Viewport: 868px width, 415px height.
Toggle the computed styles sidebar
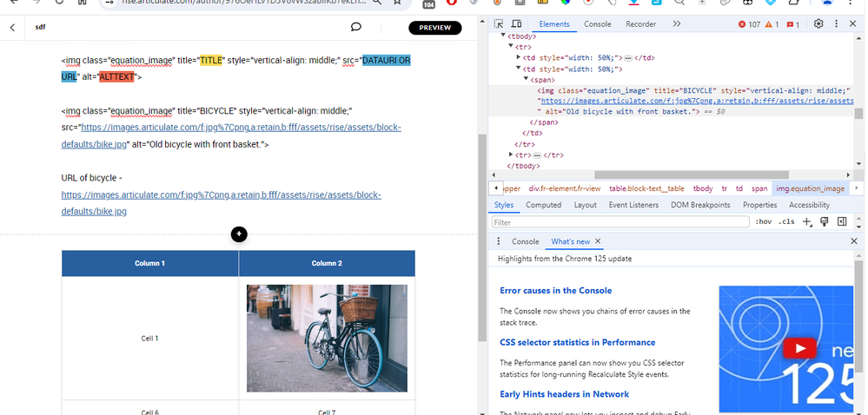pyautogui.click(x=842, y=222)
